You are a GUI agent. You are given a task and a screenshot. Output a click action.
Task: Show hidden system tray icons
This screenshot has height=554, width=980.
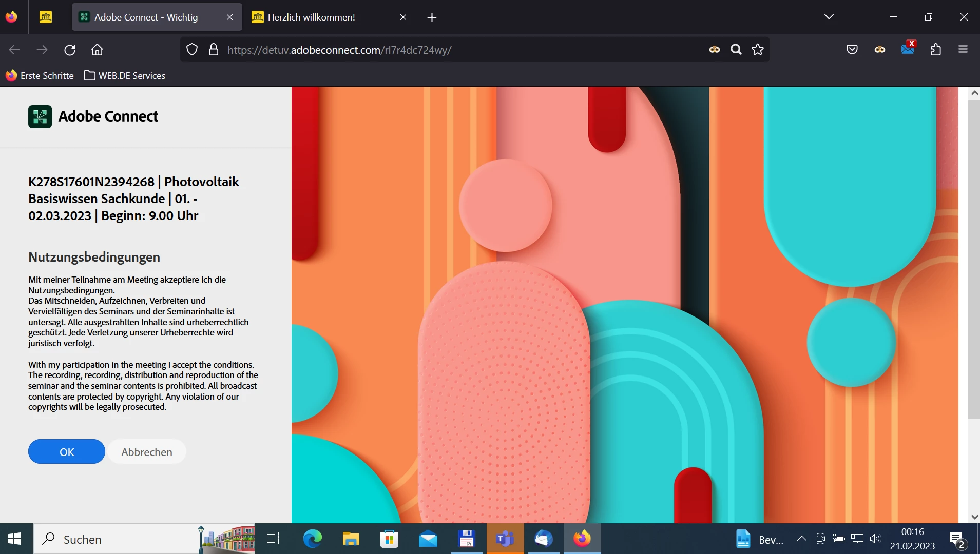coord(801,539)
